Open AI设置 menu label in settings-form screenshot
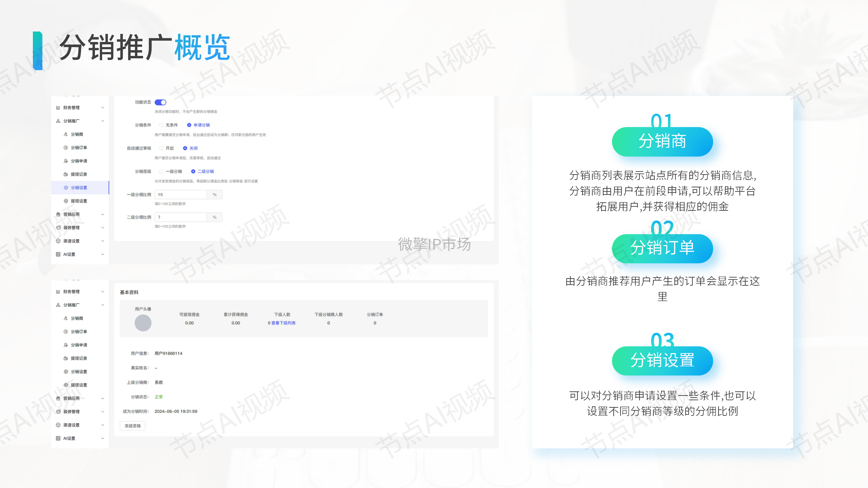868x488 pixels. click(x=69, y=255)
